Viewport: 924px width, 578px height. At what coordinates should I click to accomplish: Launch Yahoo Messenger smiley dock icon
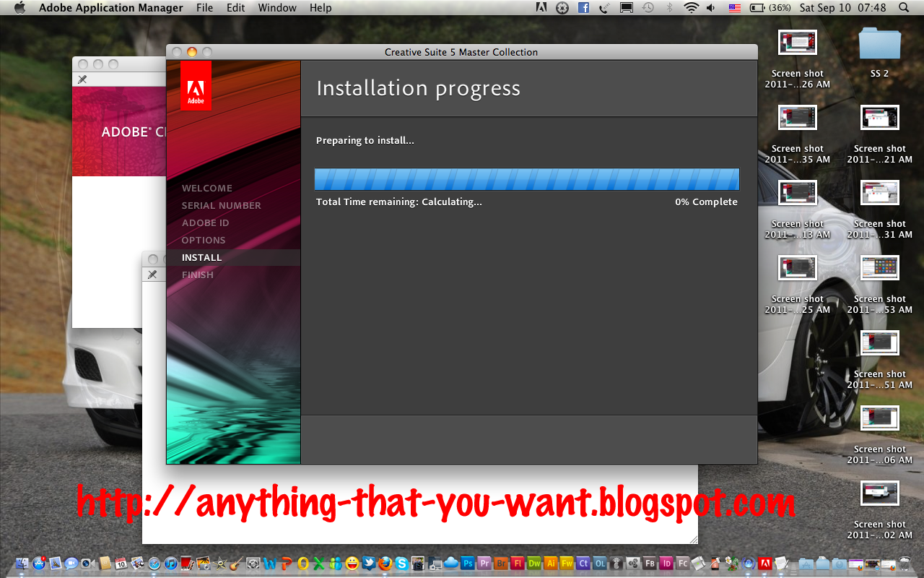point(352,564)
